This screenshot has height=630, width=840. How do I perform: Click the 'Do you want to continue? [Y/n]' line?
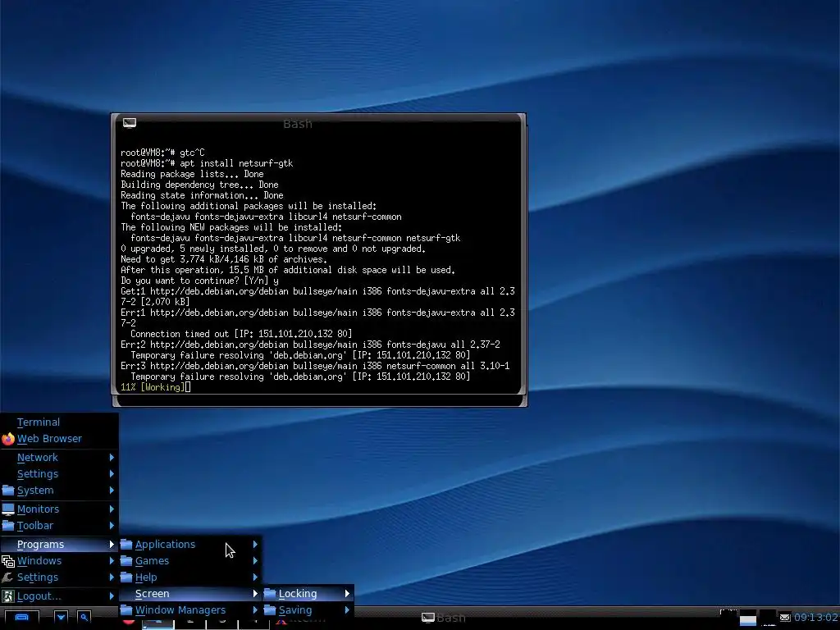[199, 281]
